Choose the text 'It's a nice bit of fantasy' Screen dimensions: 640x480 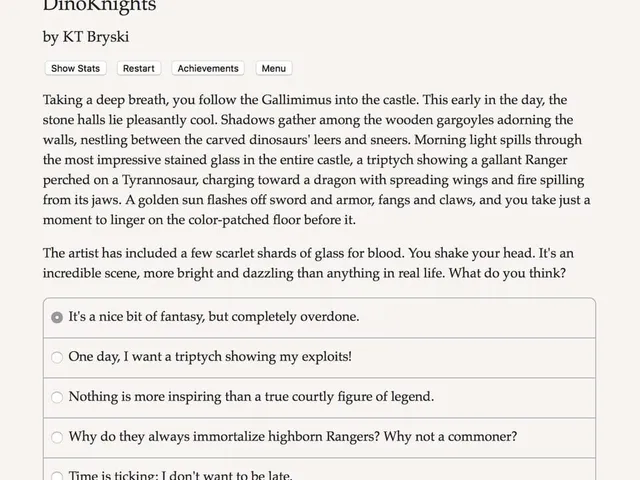[x=137, y=317]
